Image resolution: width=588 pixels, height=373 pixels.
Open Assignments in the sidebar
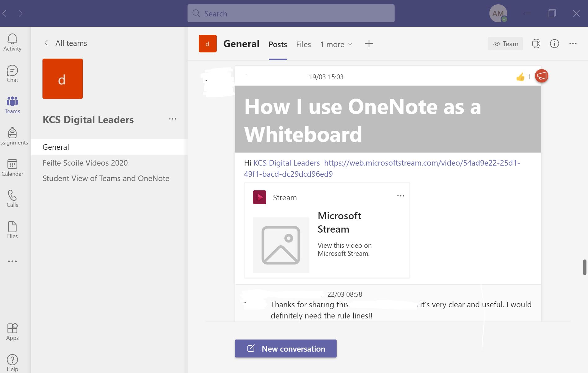[x=12, y=136]
